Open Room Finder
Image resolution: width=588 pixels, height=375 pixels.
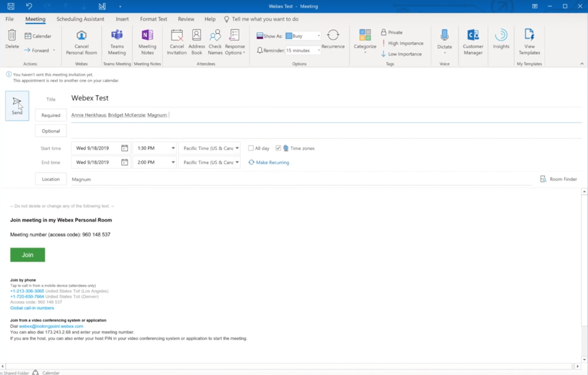pyautogui.click(x=558, y=179)
